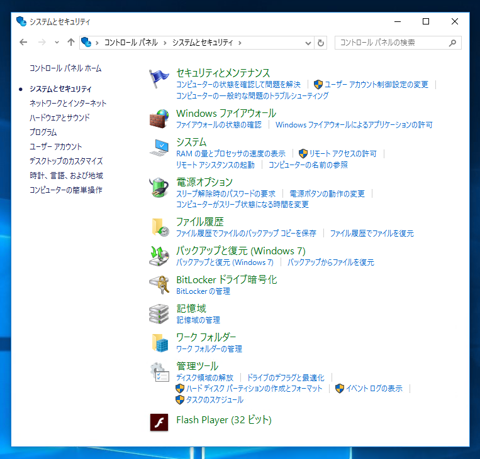Open 電源ボタンの動作の変更 link

coord(327,194)
